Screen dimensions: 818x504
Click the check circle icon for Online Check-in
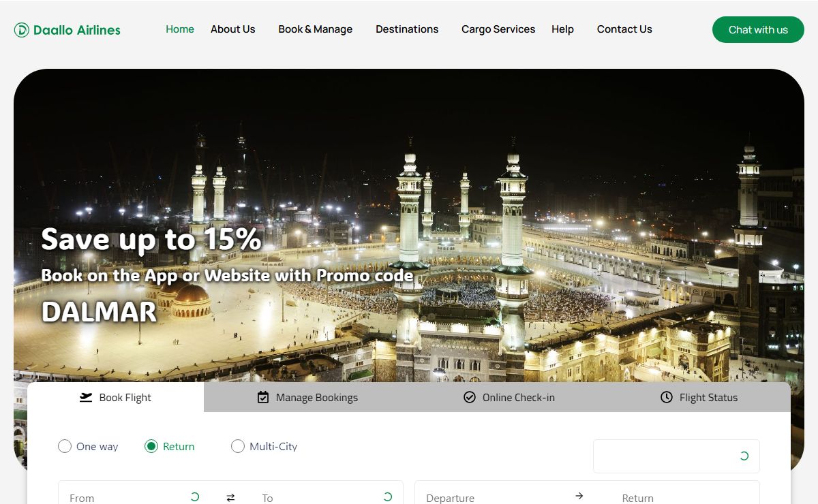pyautogui.click(x=470, y=397)
